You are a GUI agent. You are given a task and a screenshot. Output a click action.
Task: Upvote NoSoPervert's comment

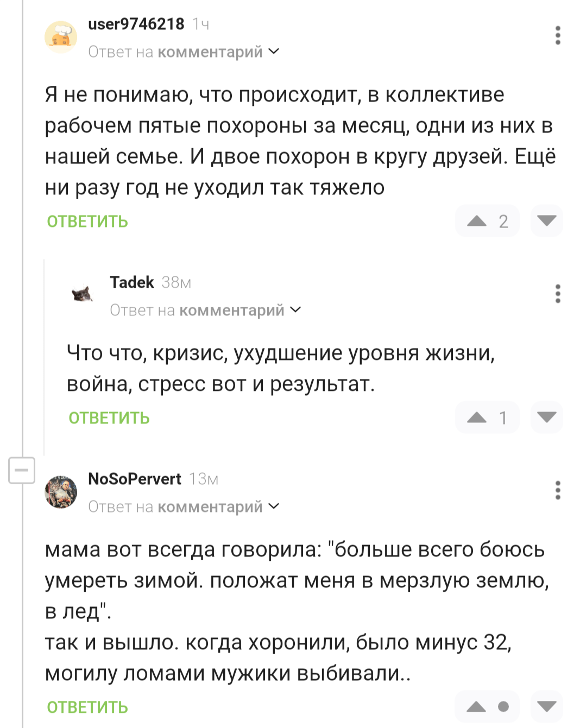477,707
